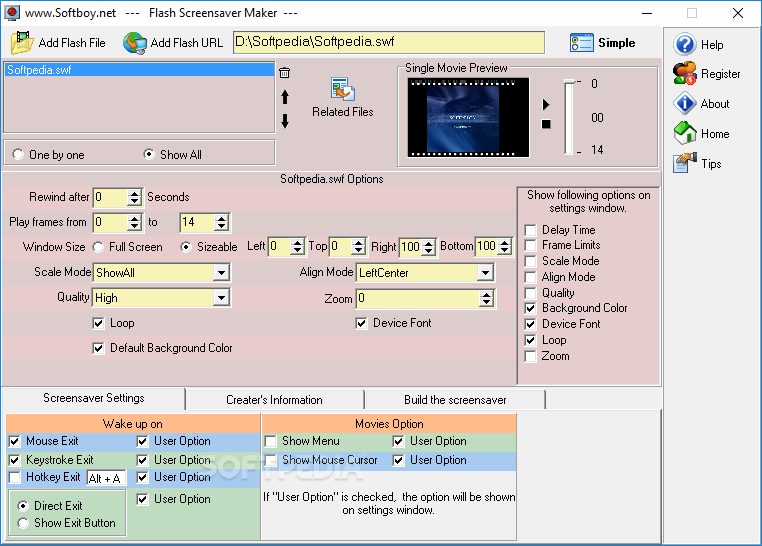The width and height of the screenshot is (762, 546).
Task: Open the About dialog
Action: (701, 103)
